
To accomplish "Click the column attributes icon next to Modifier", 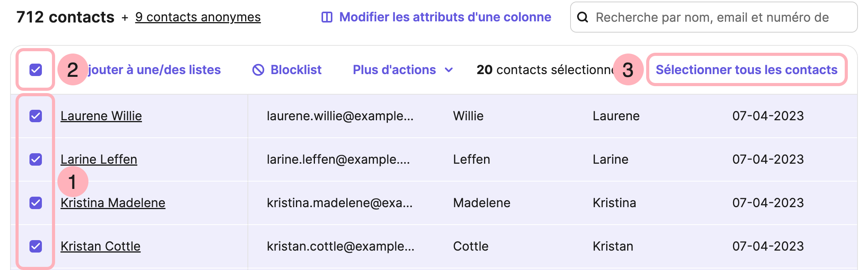I will [327, 17].
